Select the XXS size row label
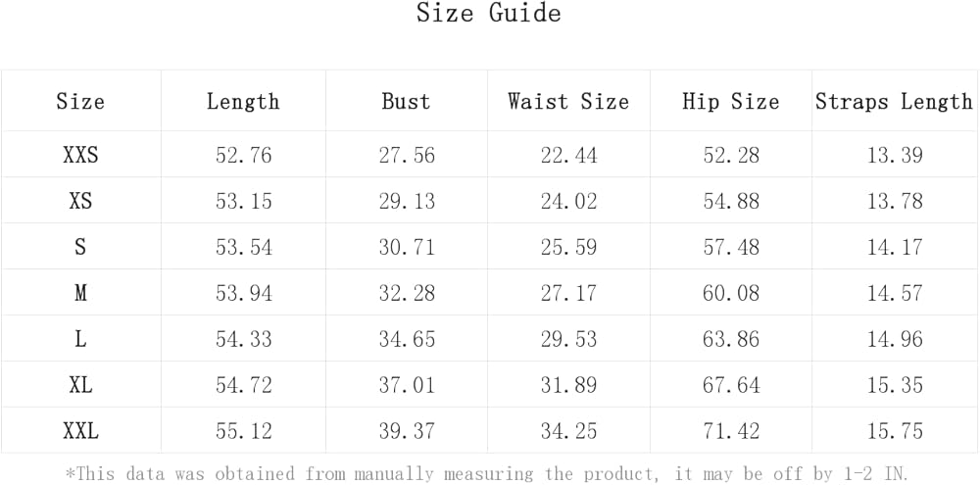This screenshot has width=980, height=485. [80, 155]
